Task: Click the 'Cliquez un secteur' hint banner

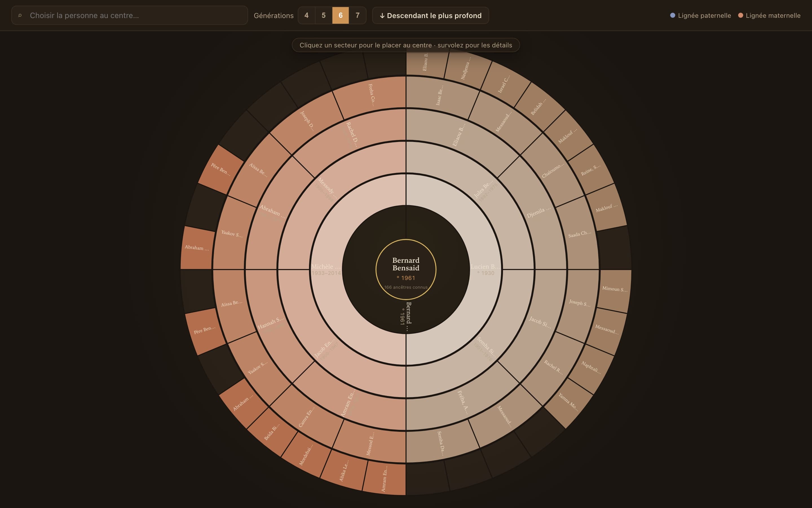Action: click(x=406, y=45)
